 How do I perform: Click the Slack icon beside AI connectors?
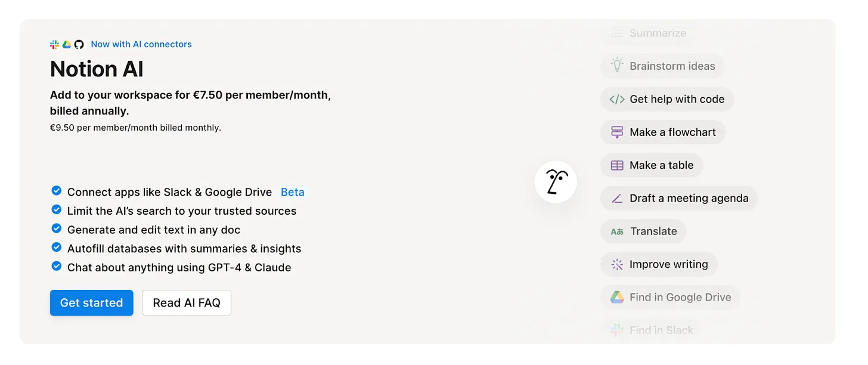54,45
